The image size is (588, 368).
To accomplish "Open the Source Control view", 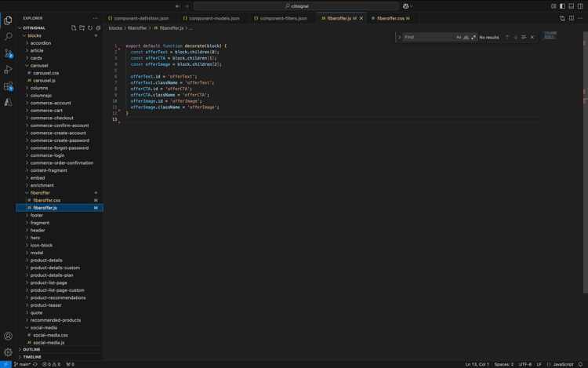I will coord(8,53).
